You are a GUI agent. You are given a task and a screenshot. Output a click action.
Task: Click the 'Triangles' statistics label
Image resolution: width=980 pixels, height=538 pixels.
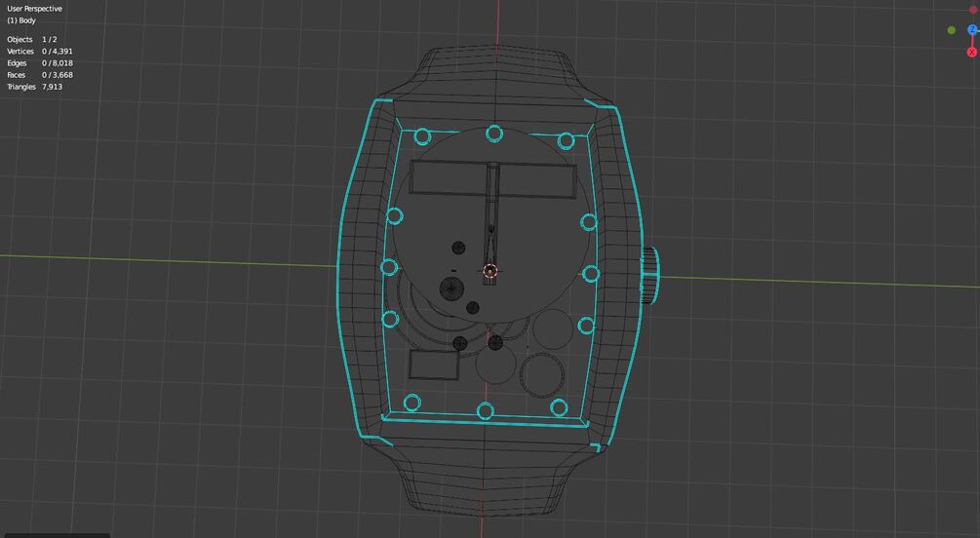[21, 87]
